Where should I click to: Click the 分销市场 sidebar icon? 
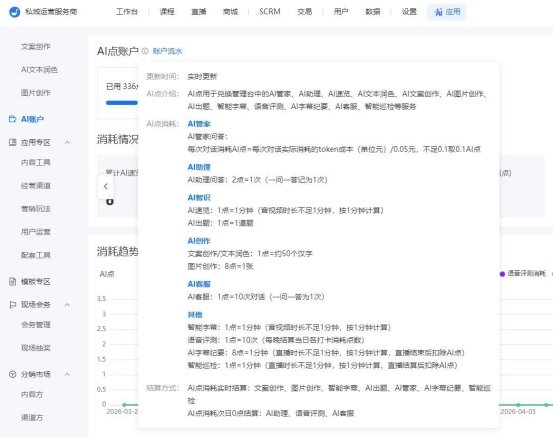(12, 374)
